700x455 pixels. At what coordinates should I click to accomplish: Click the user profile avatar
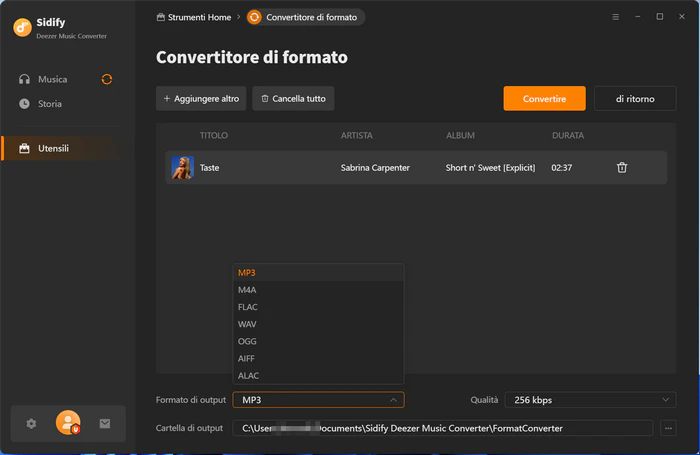point(68,422)
